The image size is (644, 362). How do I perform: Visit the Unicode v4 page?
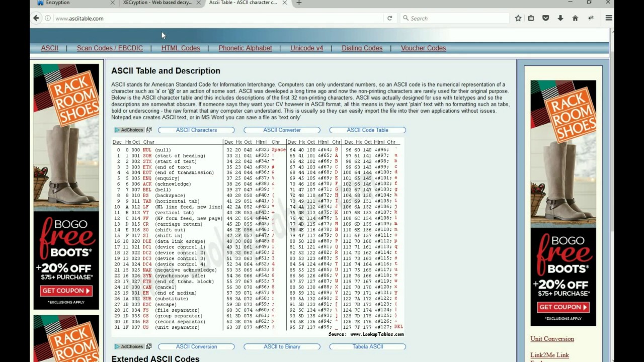[x=306, y=48]
